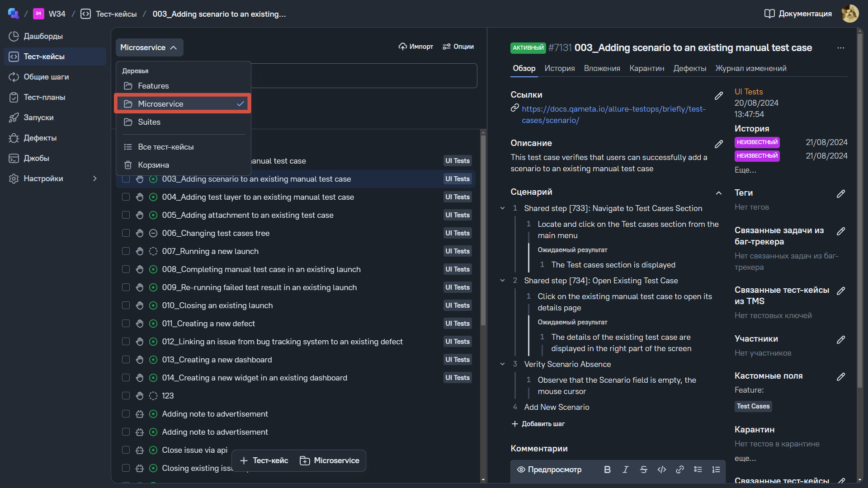Click the strikethrough icon in comment editor
This screenshot has width=868, height=488.
click(643, 470)
